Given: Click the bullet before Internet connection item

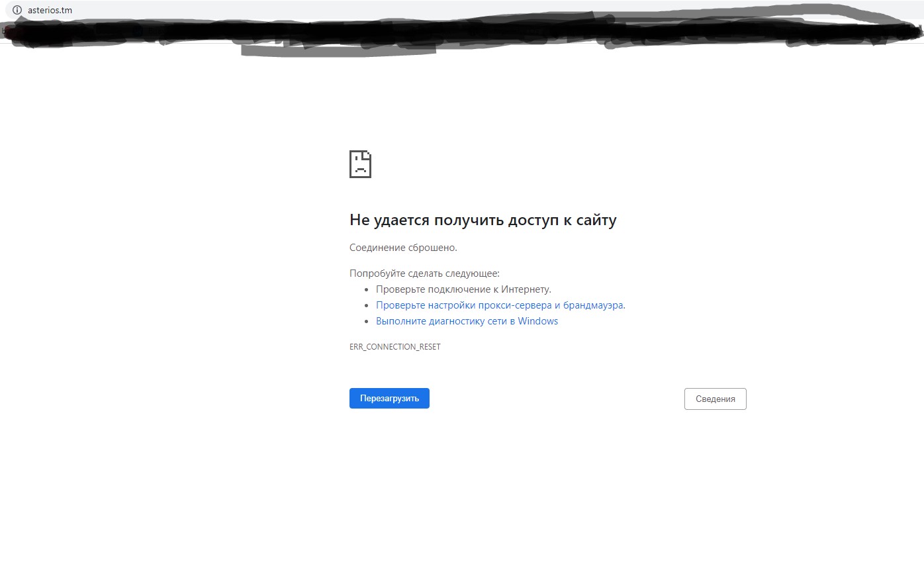Looking at the screenshot, I should coord(367,290).
